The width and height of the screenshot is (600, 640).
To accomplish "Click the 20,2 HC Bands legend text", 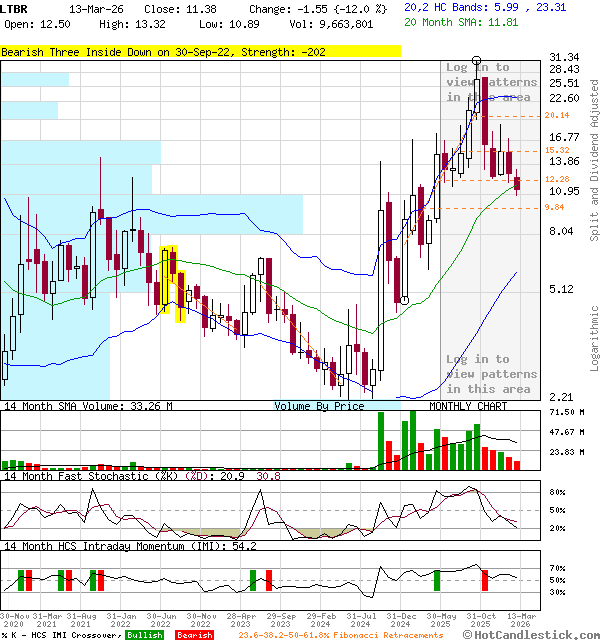I will [x=485, y=7].
